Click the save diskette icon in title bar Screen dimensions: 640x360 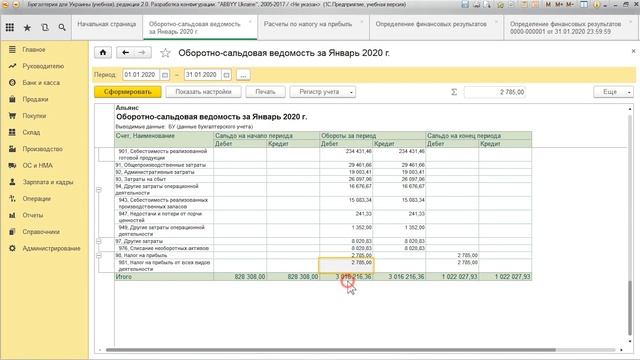tap(465, 4)
